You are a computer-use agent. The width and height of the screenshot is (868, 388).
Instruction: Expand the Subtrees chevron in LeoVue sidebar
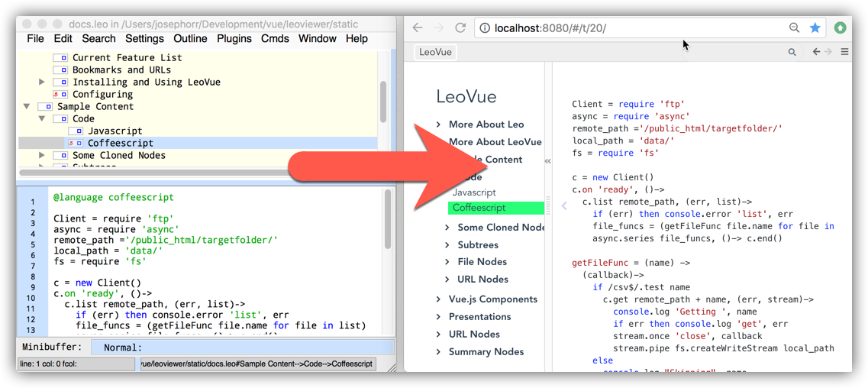pos(447,244)
